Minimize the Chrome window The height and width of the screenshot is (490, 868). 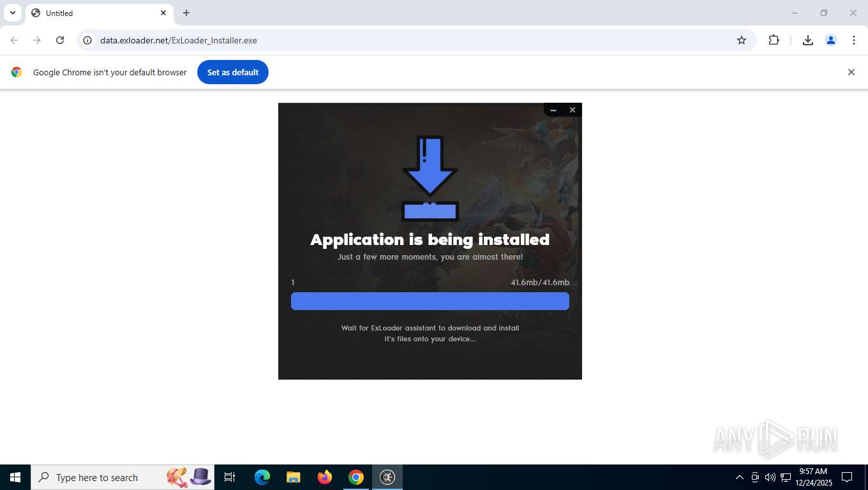(795, 13)
